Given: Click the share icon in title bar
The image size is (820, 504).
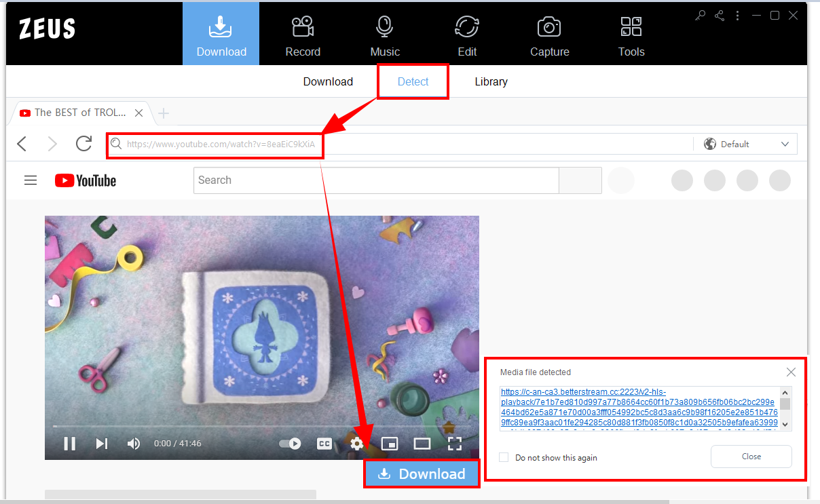Looking at the screenshot, I should point(720,16).
